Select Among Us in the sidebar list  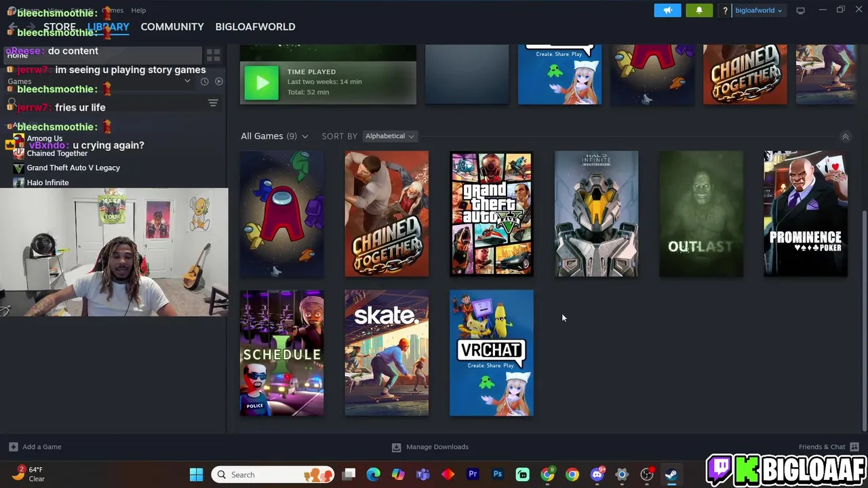coord(45,138)
